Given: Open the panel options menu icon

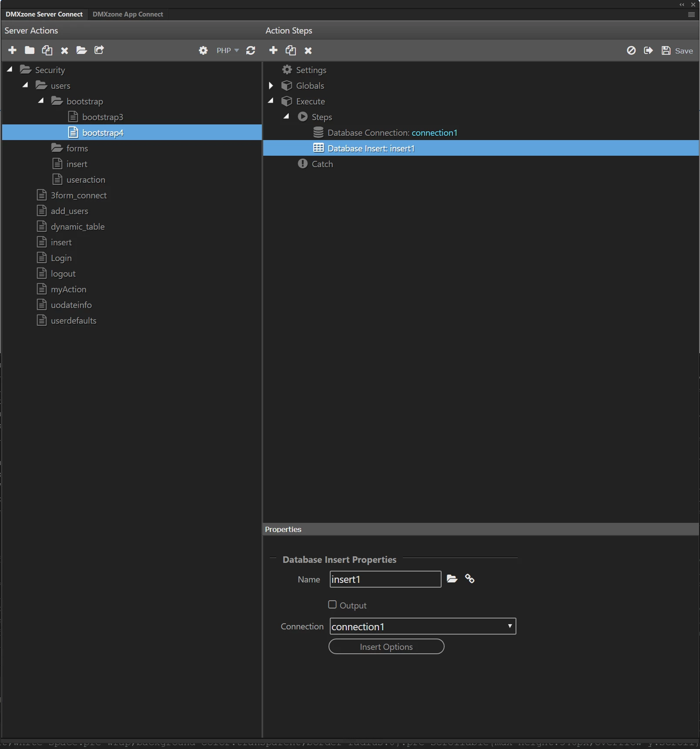Looking at the screenshot, I should coord(691,14).
